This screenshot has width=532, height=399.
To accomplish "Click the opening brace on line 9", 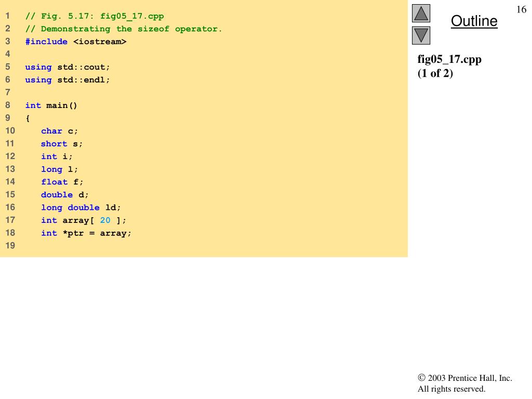I will (28, 118).
